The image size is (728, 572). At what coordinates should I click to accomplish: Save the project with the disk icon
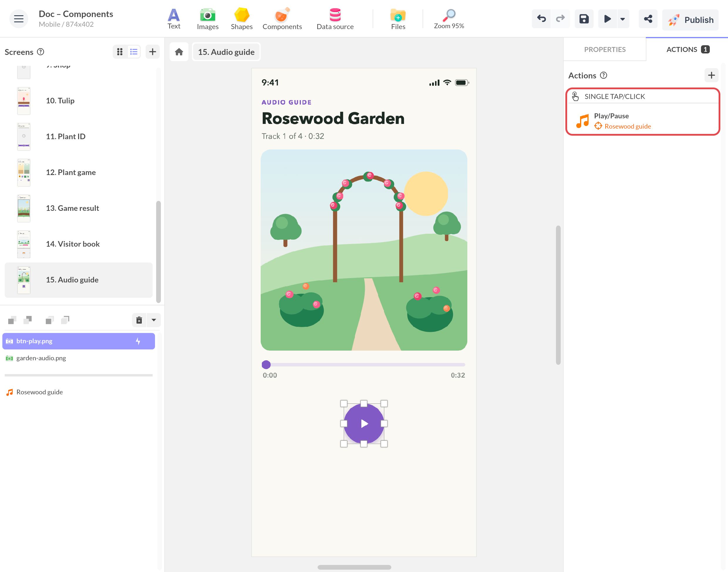tap(584, 19)
